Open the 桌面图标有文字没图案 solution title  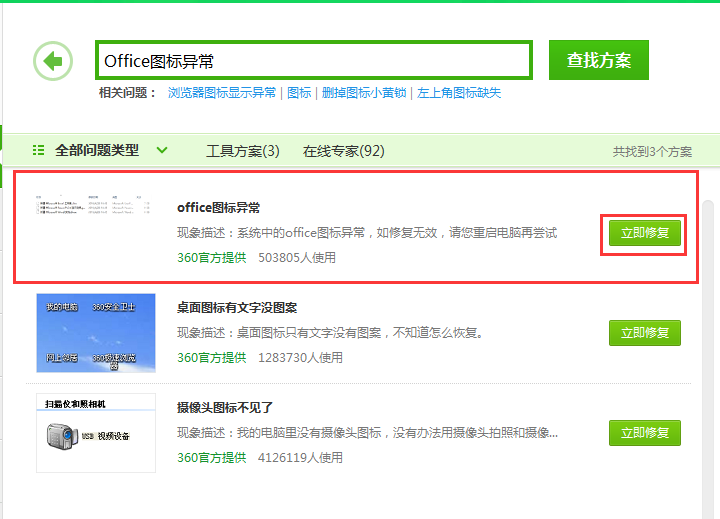(x=237, y=308)
